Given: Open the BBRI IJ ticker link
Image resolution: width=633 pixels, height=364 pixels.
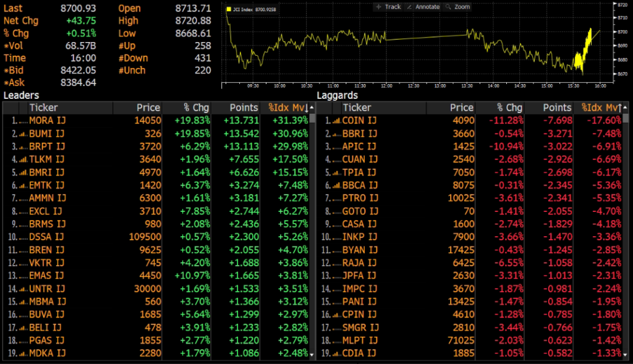Looking at the screenshot, I should tap(359, 133).
